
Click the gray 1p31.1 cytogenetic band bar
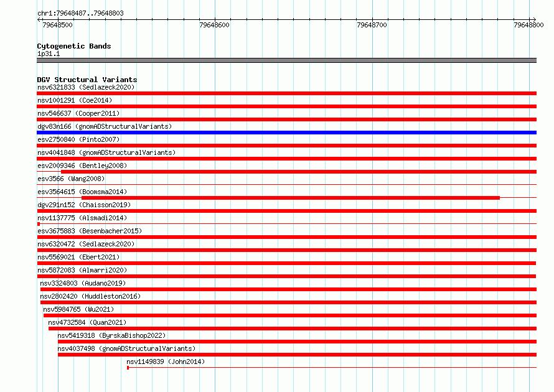[x=286, y=60]
